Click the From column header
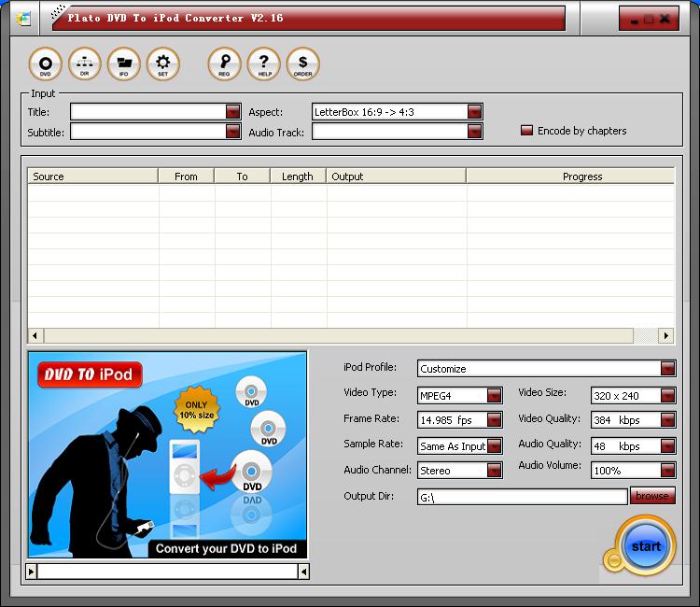Screen dimensions: 700x607 [186, 176]
